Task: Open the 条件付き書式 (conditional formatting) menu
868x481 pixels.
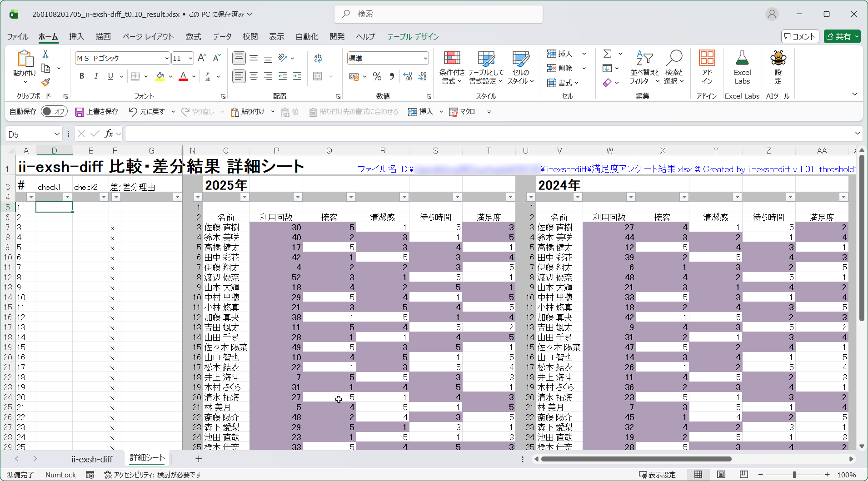Action: [450, 67]
